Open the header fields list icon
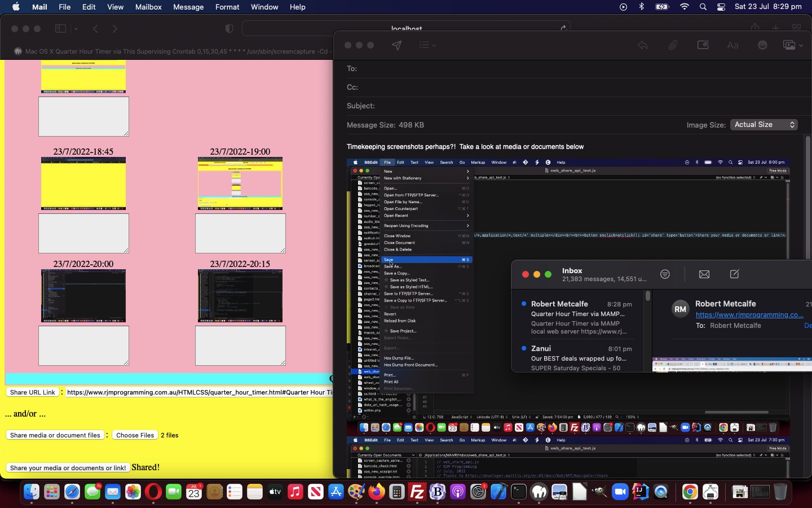 click(424, 45)
